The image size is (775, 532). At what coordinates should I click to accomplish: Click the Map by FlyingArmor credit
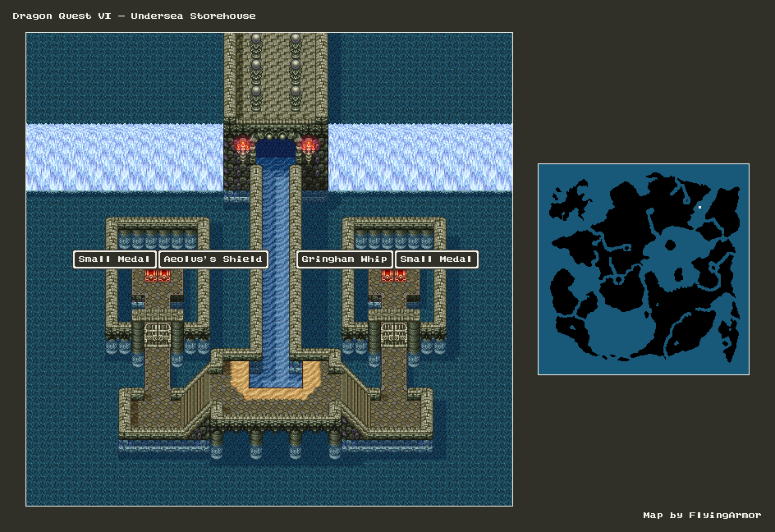(x=702, y=516)
